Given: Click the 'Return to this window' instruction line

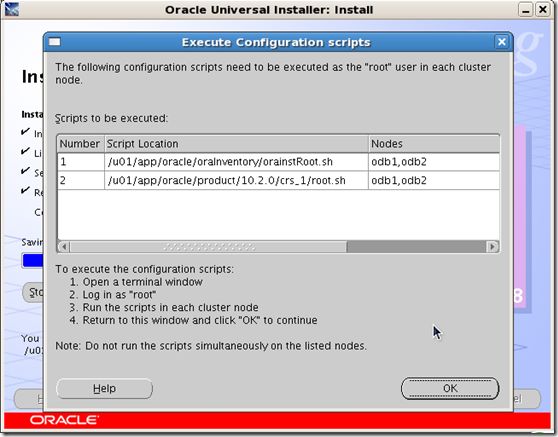Looking at the screenshot, I should 193,320.
